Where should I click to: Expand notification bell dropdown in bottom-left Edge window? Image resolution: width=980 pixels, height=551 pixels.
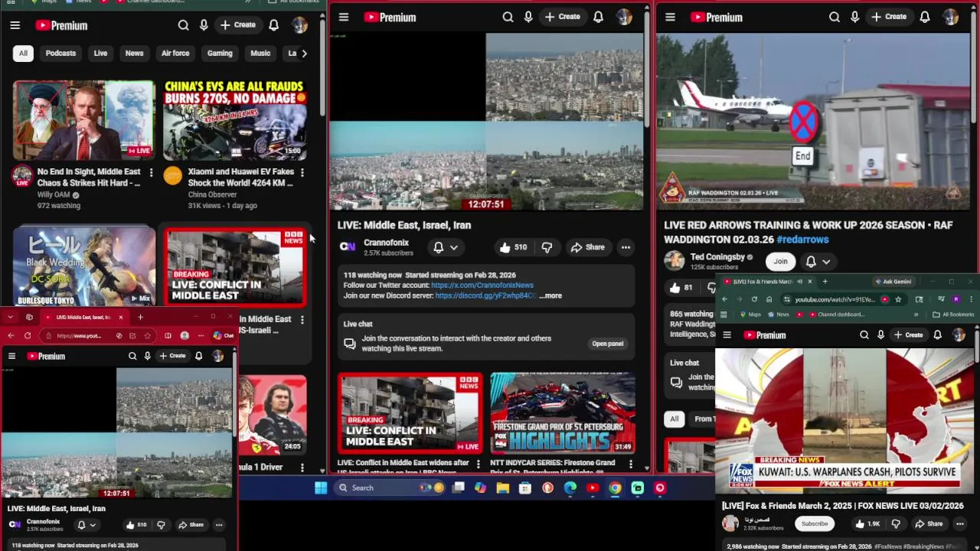[x=93, y=525]
